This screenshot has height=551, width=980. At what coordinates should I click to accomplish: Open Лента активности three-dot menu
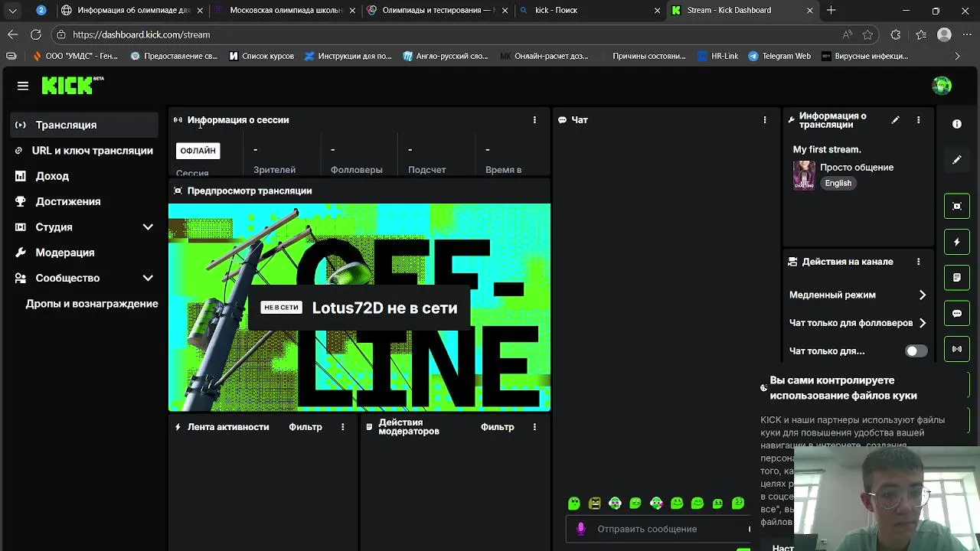pos(342,427)
